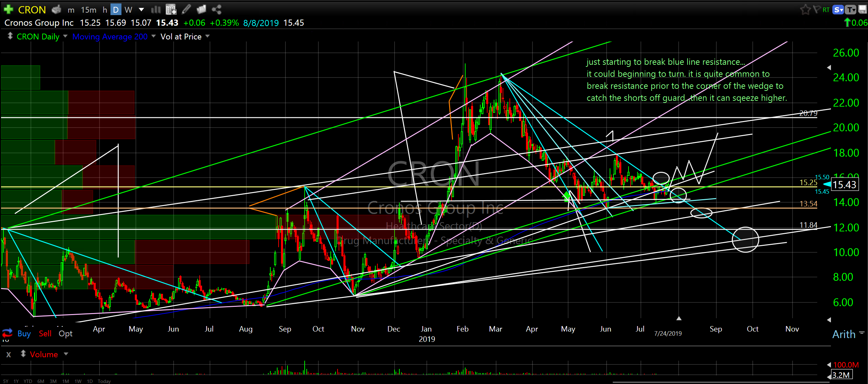Select the pencil drawing tools icon
Viewport: 868px width, 384px height.
click(x=186, y=9)
